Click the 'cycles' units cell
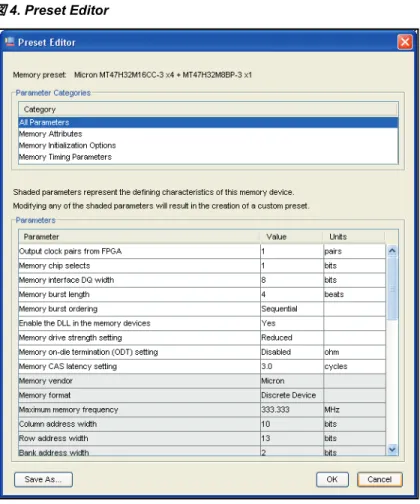The width and height of the screenshot is (420, 504). point(355,366)
